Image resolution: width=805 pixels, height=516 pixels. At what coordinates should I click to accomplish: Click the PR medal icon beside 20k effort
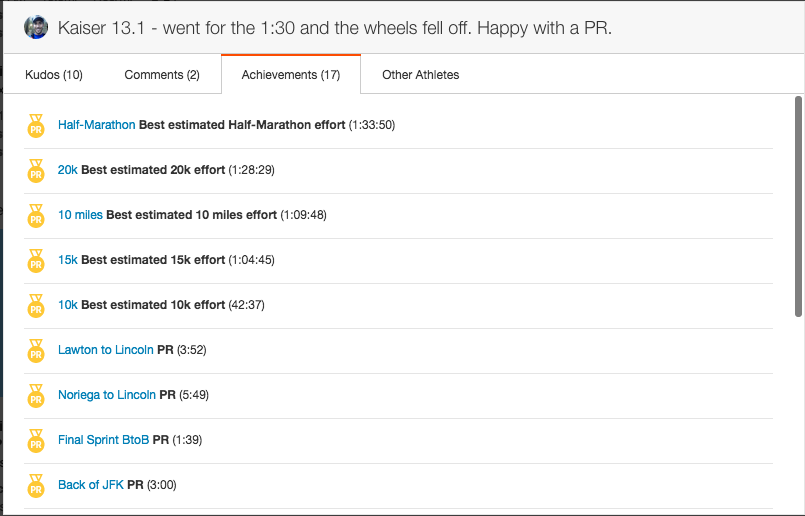[36, 171]
